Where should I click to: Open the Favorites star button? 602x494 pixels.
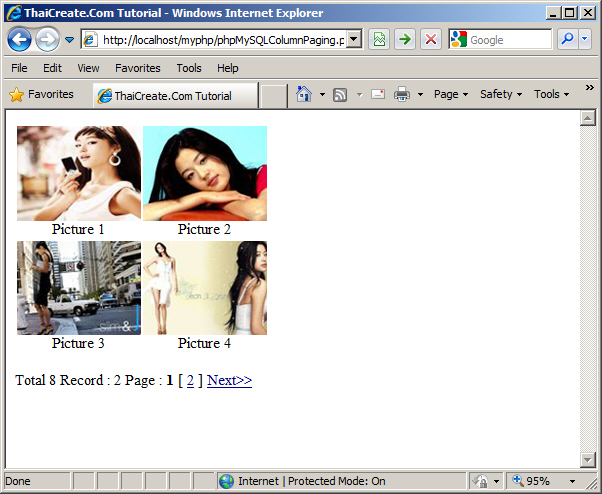click(x=41, y=94)
